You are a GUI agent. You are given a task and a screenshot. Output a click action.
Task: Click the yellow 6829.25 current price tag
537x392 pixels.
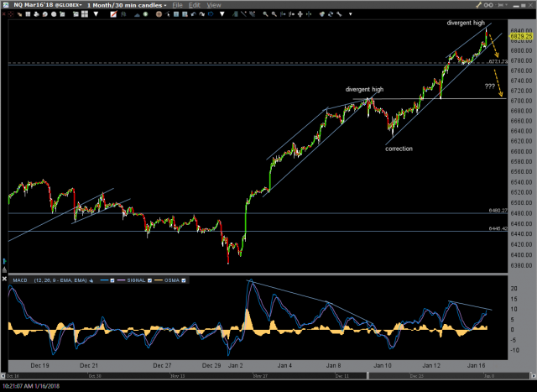point(521,36)
